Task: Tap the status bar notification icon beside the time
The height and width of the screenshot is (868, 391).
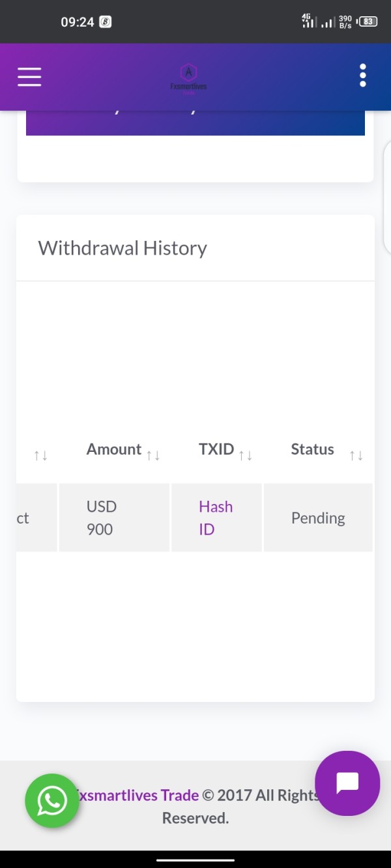Action: 105,21
